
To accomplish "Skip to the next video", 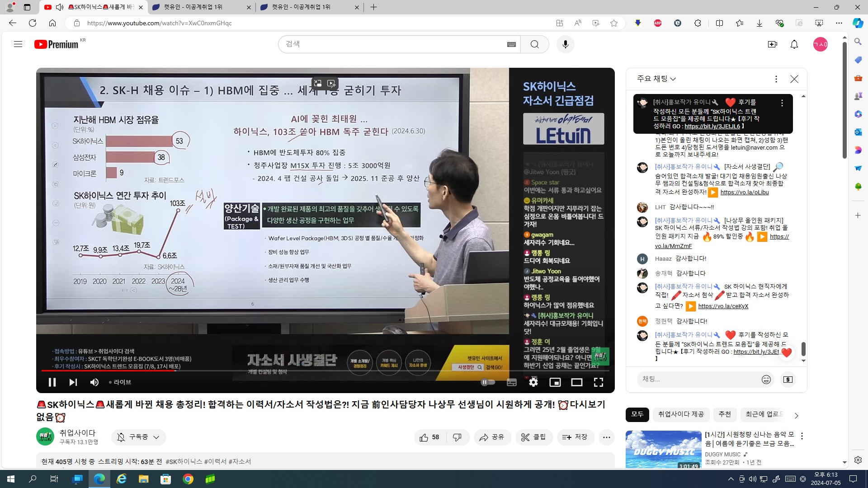I will [73, 382].
